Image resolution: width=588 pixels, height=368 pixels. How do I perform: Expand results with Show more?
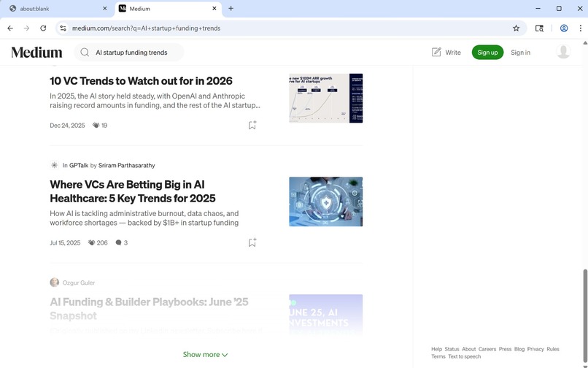(205, 354)
